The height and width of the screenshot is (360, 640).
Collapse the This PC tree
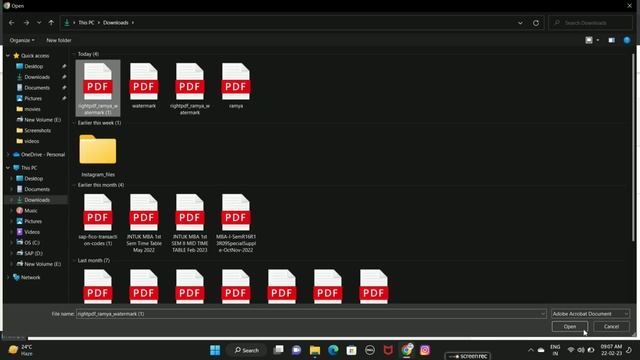point(8,168)
